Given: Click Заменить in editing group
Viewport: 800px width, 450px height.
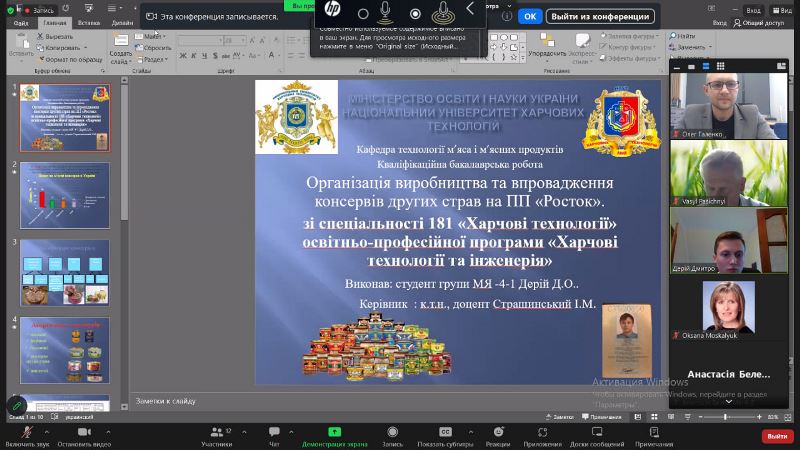Looking at the screenshot, I should 691,47.
